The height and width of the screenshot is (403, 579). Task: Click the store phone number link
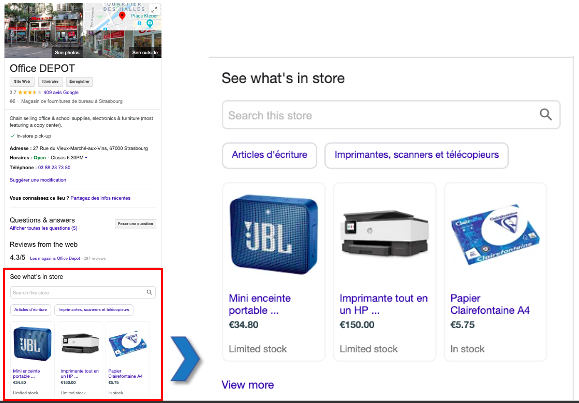point(54,167)
